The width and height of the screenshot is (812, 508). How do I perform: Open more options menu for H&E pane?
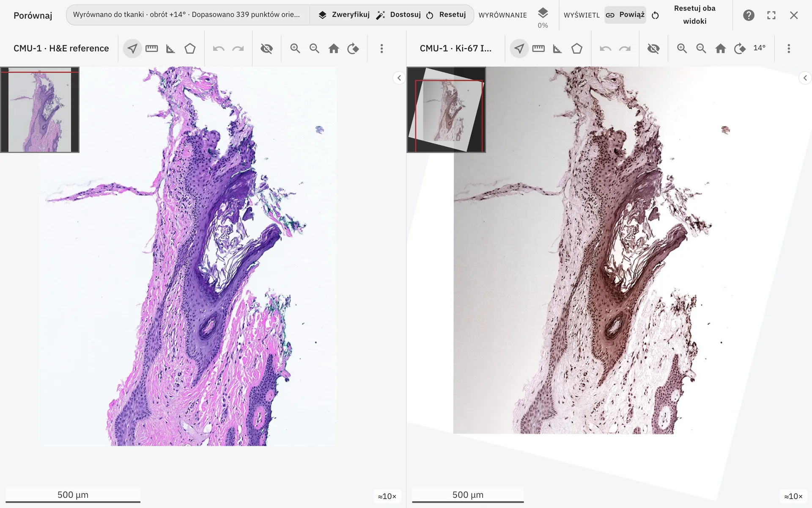pyautogui.click(x=381, y=49)
